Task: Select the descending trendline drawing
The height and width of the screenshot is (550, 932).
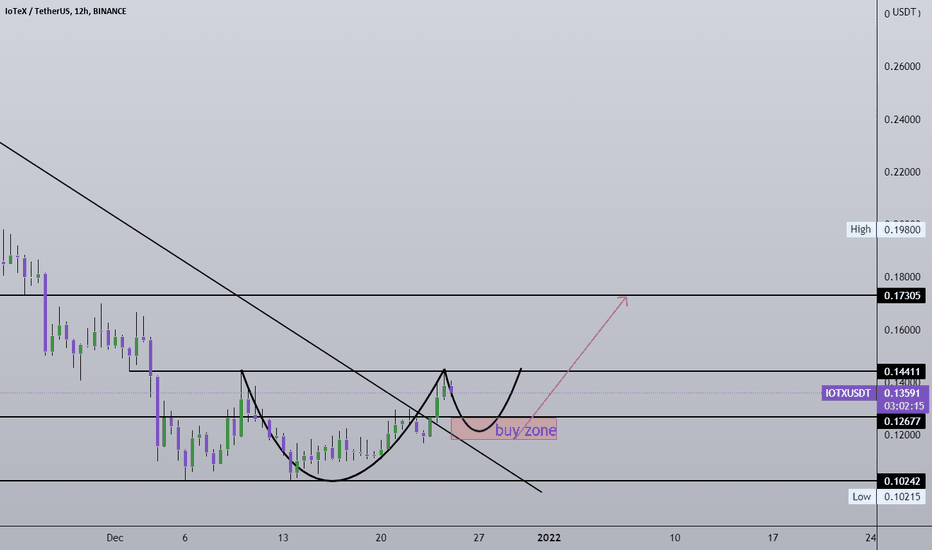Action: point(270,317)
